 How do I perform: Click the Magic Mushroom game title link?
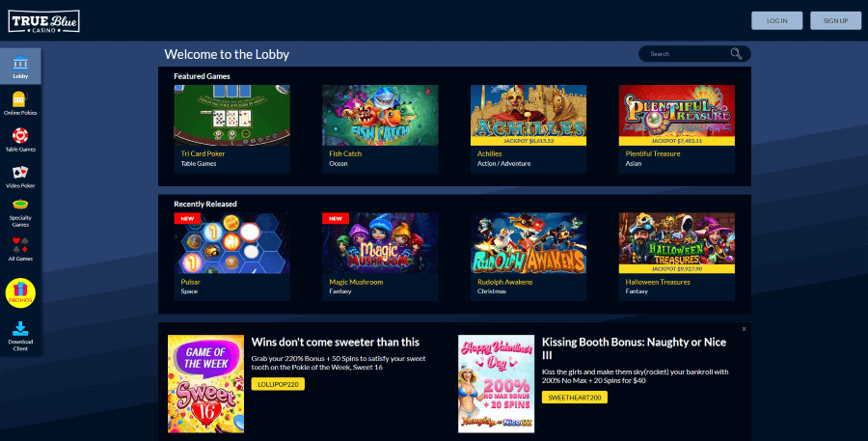[x=356, y=282]
